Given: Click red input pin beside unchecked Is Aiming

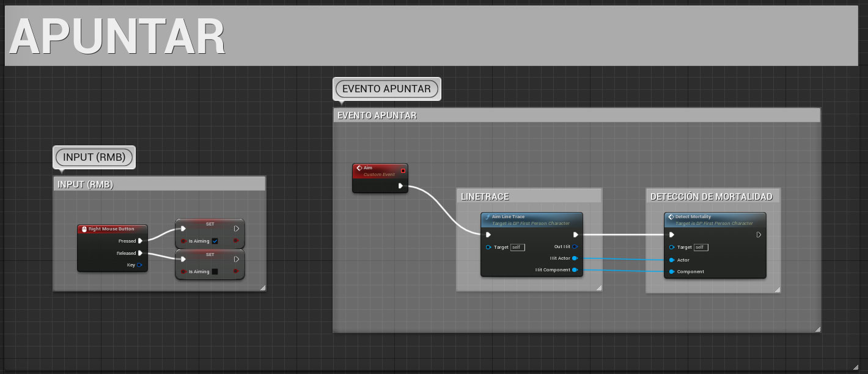Looking at the screenshot, I should 183,271.
